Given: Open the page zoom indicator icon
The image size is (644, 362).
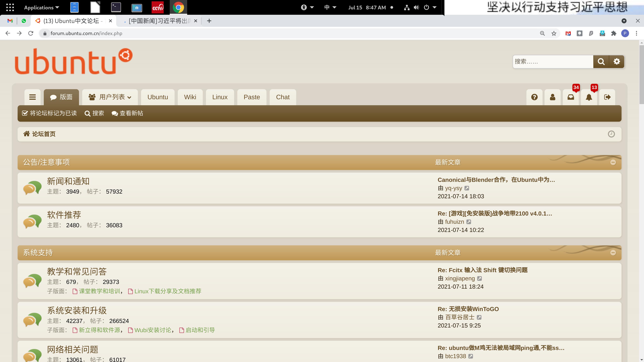Looking at the screenshot, I should [542, 33].
